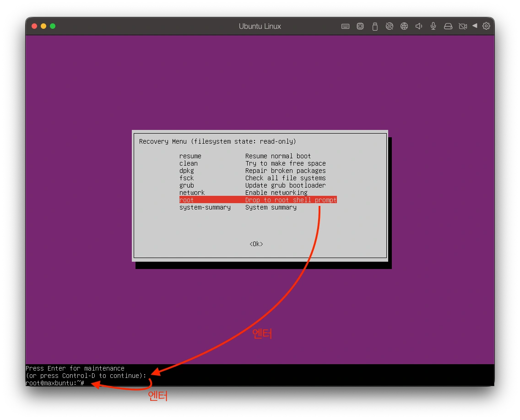Select the network menu entry
520x420 pixels.
192,193
